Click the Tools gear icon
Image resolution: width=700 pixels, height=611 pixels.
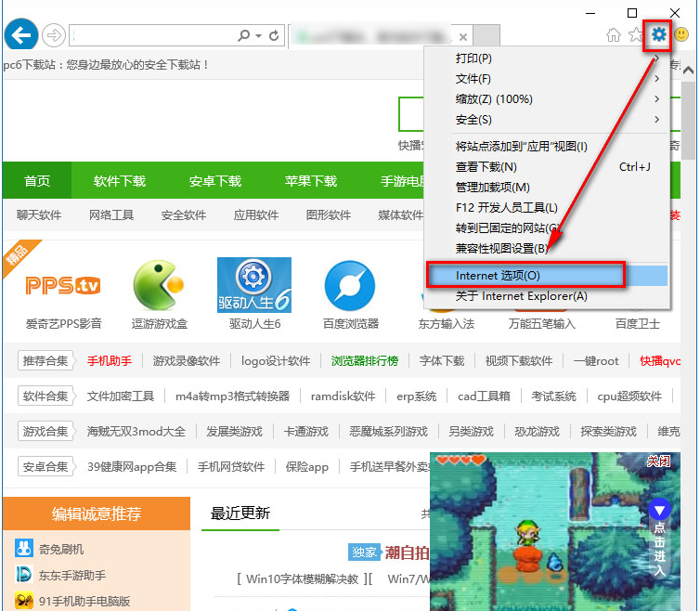click(x=658, y=34)
